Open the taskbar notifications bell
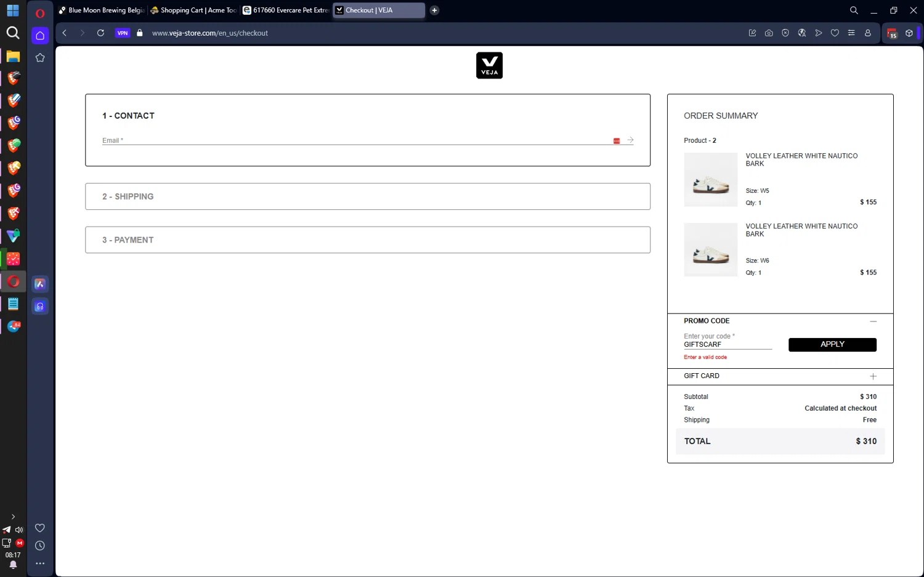The image size is (924, 577). click(13, 565)
